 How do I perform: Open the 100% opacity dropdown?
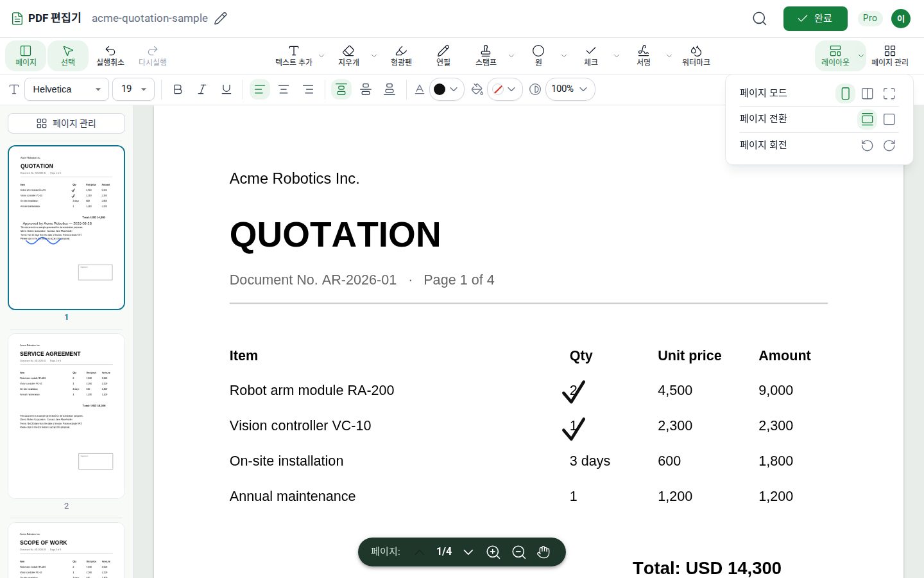click(570, 89)
